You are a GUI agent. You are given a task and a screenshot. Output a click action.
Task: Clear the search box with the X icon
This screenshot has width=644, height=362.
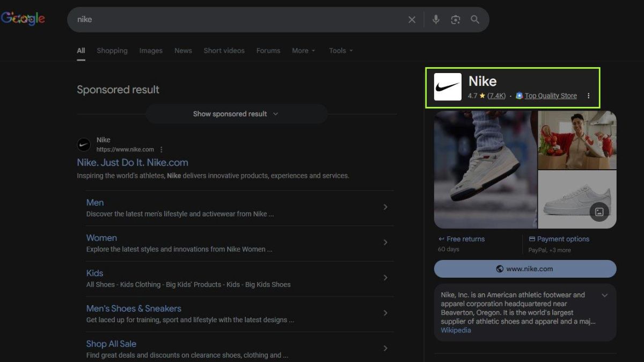point(412,19)
